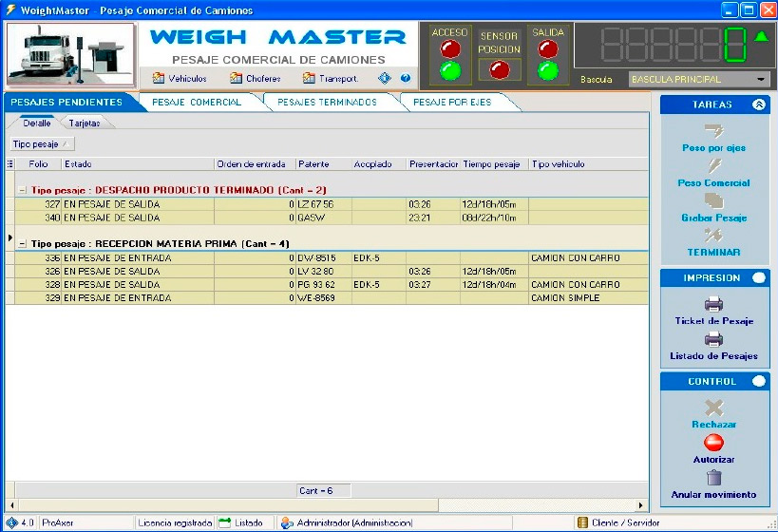This screenshot has width=778, height=532.
Task: Print the Listado de Pesajes
Action: [x=713, y=340]
